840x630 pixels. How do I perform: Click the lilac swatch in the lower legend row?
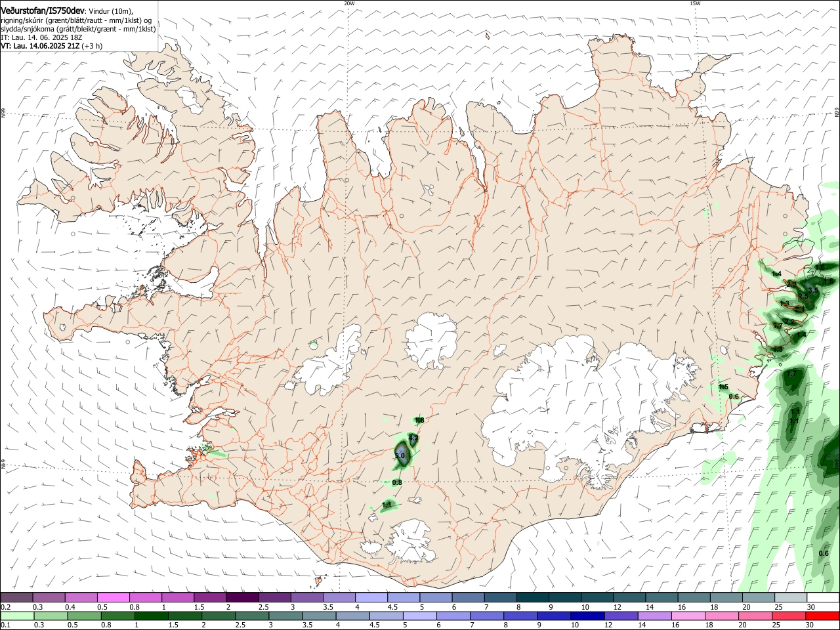654,616
